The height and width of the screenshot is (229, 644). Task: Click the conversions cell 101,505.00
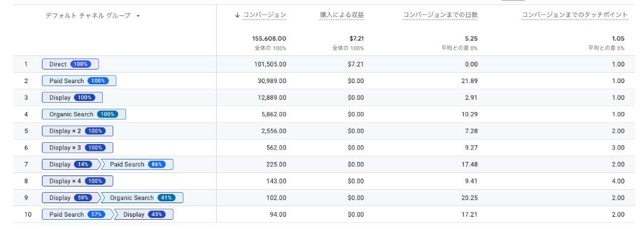pos(270,64)
